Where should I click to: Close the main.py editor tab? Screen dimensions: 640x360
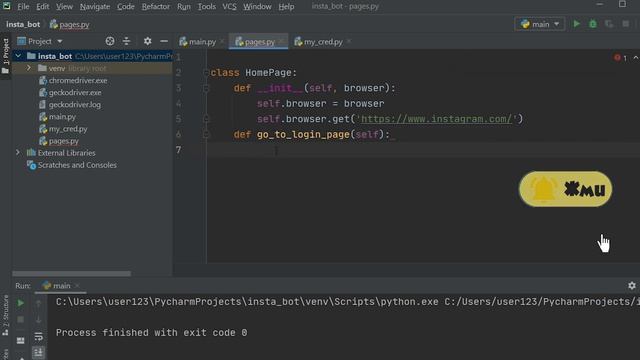pos(222,42)
